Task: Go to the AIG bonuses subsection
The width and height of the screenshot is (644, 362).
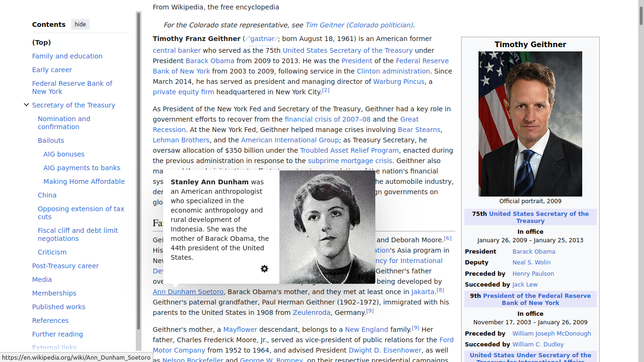Action: pos(64,154)
